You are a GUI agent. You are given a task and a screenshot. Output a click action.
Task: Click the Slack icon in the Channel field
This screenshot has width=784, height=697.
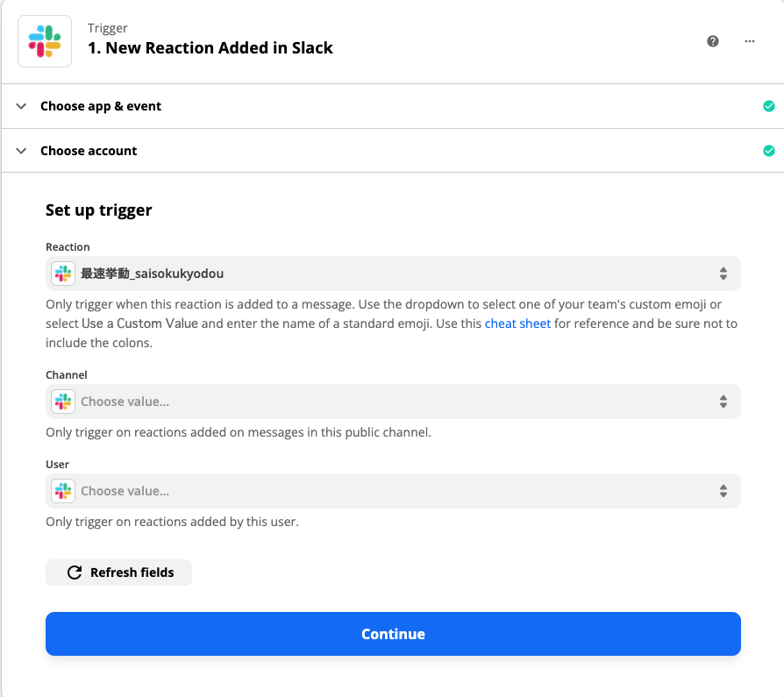(x=62, y=401)
